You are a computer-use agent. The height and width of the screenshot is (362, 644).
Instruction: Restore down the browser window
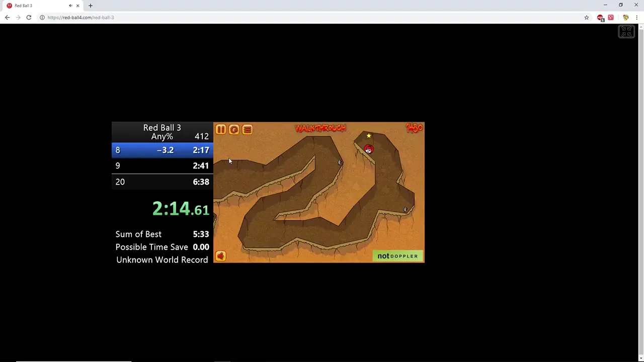click(x=621, y=5)
